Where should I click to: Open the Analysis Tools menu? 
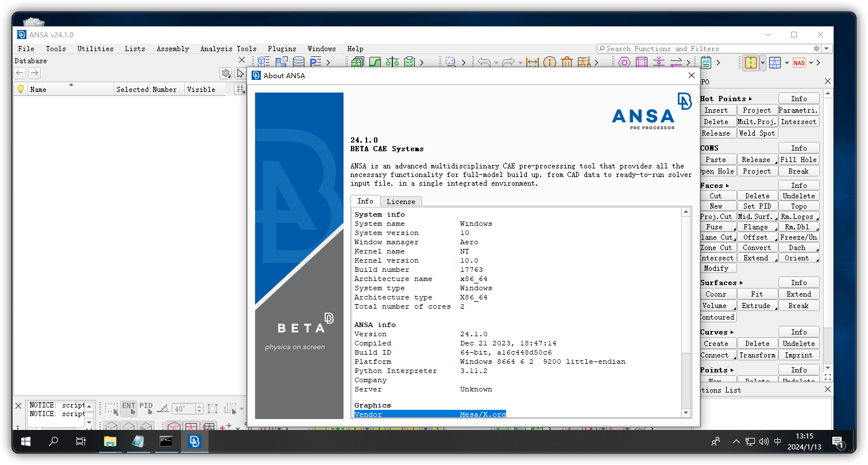[x=229, y=49]
